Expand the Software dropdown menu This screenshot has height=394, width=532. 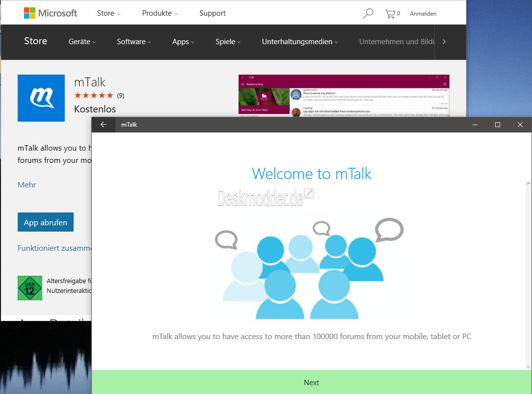[x=134, y=42]
